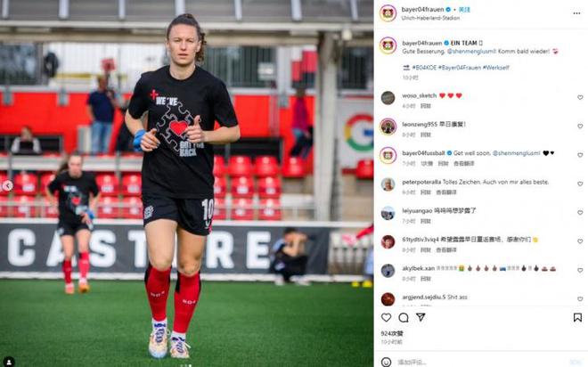Open comments via speech bubble icon

point(404,317)
